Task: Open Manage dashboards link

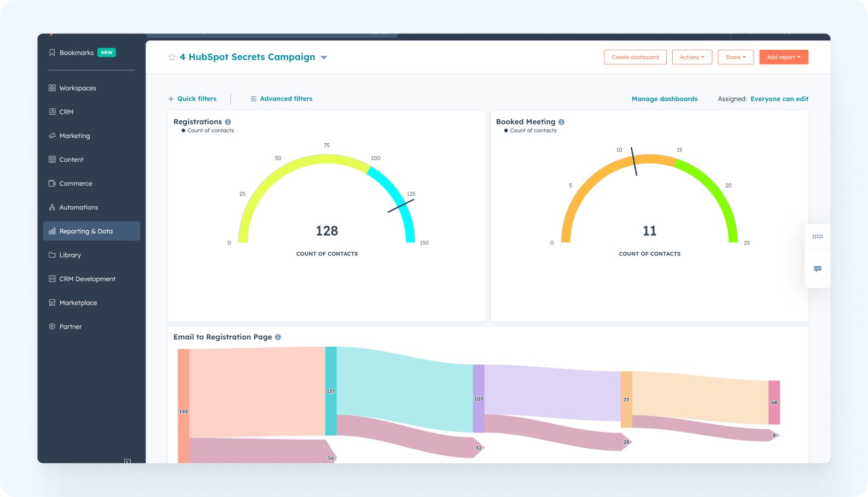Action: 665,99
